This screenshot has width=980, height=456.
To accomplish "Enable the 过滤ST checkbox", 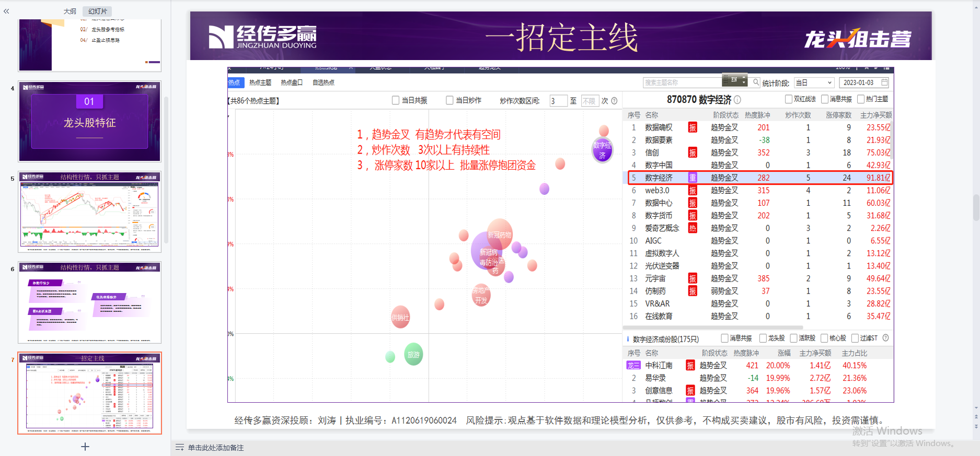I will [x=855, y=338].
